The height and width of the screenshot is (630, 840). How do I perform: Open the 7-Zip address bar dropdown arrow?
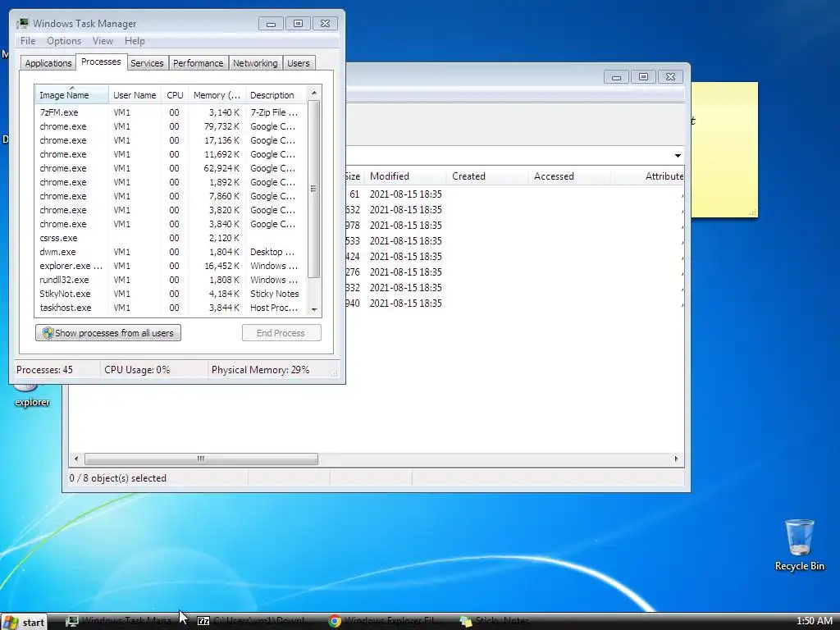coord(678,155)
